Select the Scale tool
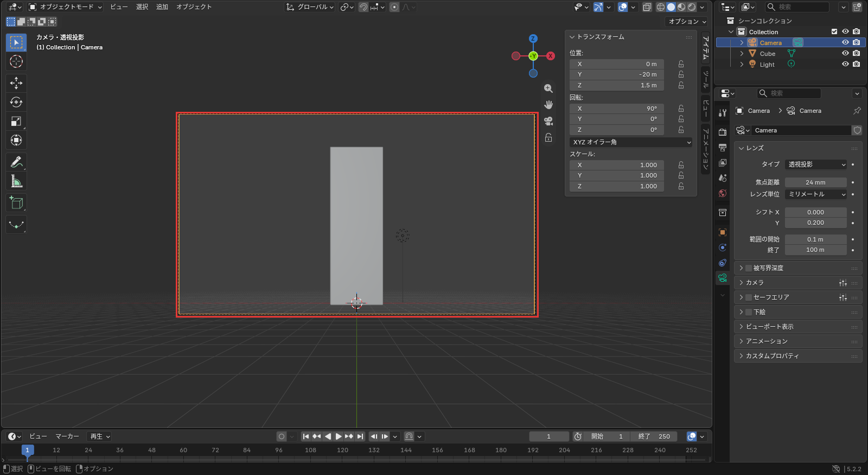Viewport: 868px width, 475px height. point(16,121)
